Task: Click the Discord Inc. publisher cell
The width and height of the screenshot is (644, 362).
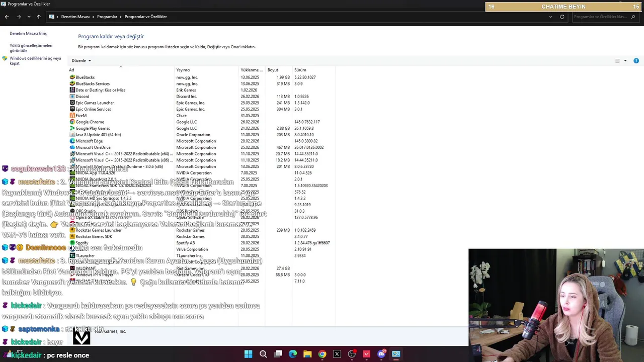Action: 187,97
